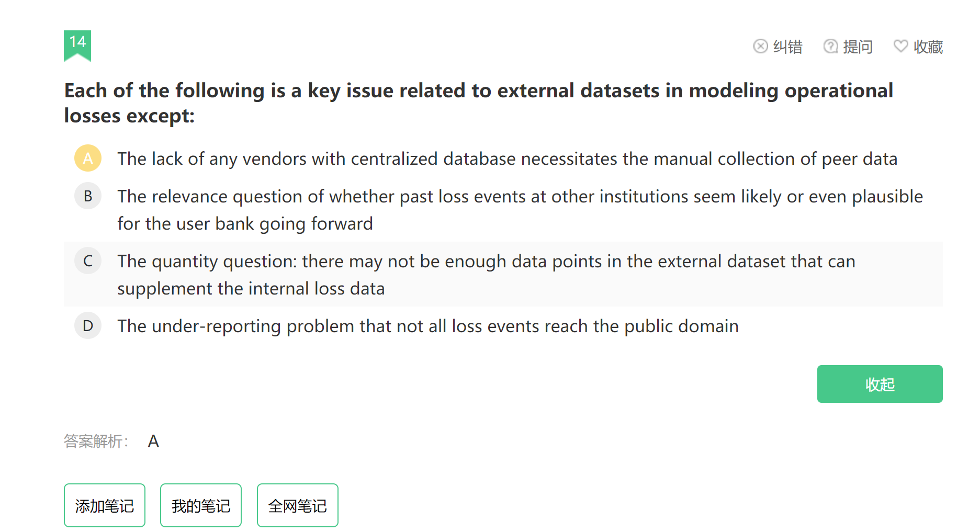Click option A text about vendors database
Screen dimensions: 980x532
(x=507, y=159)
